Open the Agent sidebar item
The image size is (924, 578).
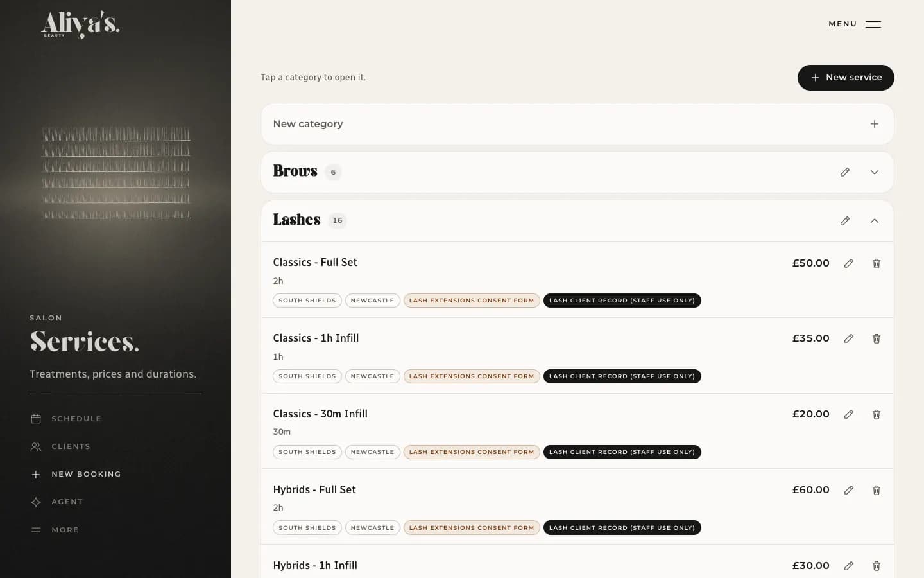tap(56, 502)
